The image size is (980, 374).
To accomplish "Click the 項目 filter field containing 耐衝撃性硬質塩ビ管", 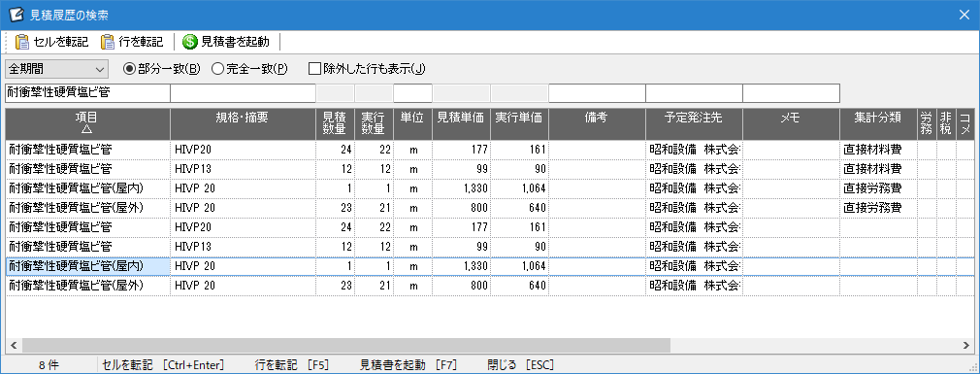I will pyautogui.click(x=87, y=92).
